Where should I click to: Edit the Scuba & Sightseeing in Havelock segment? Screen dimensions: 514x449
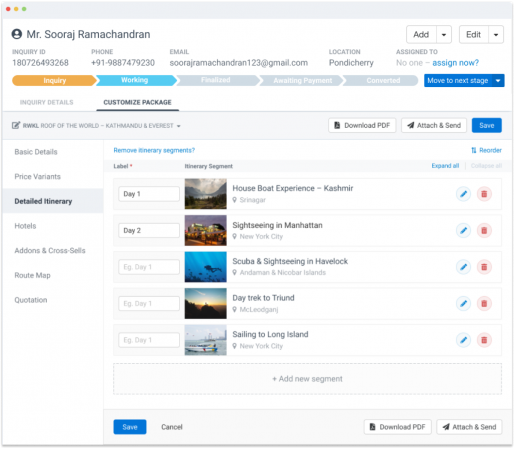point(463,267)
